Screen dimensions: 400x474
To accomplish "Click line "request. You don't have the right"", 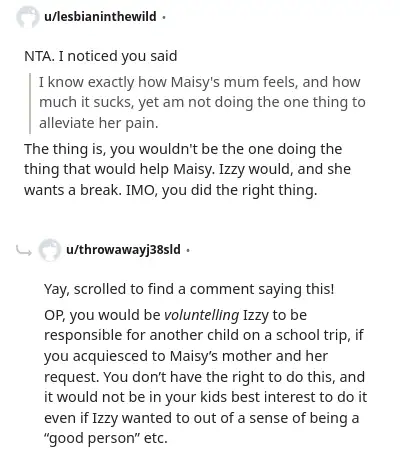I will [x=204, y=377].
